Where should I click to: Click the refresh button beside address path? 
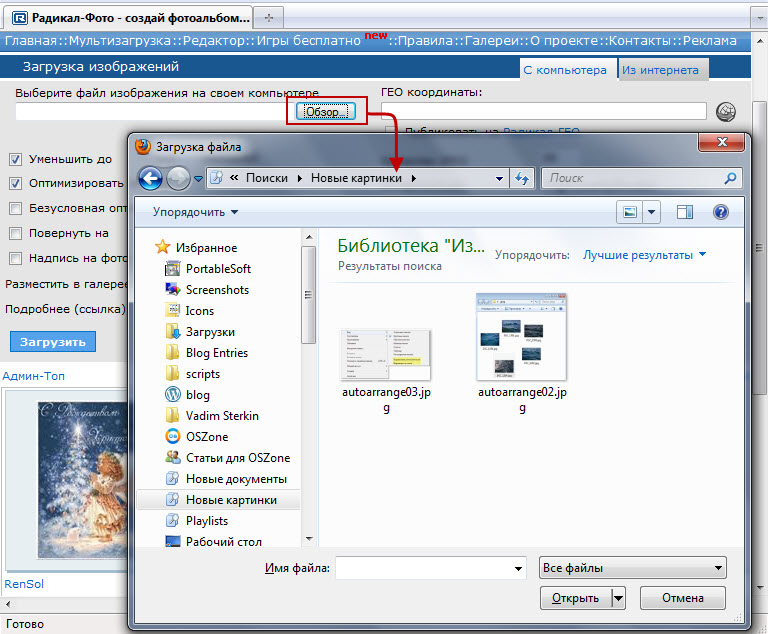point(521,178)
